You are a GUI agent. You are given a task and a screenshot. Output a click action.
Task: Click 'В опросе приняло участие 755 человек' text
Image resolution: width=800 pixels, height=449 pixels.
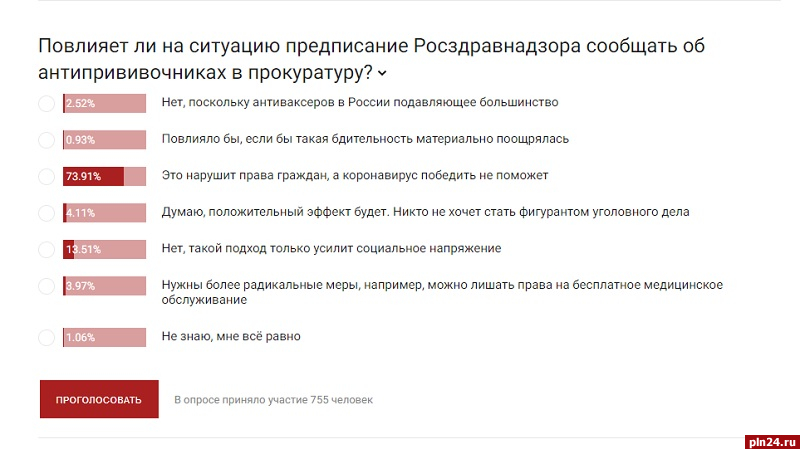point(273,400)
